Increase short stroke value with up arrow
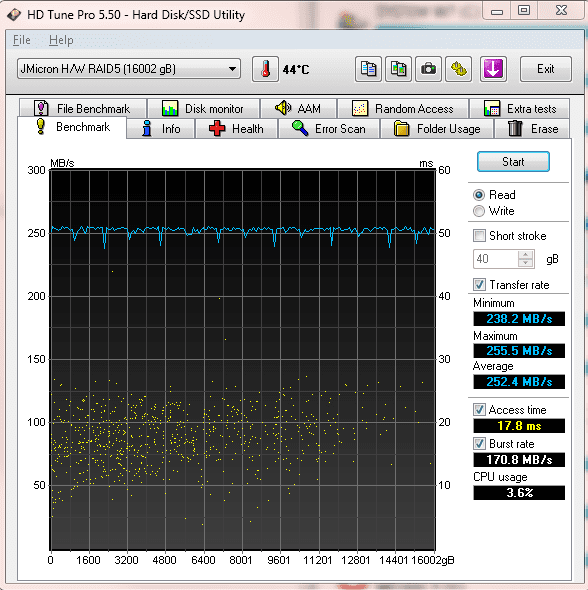Image resolution: width=588 pixels, height=590 pixels. point(526,255)
